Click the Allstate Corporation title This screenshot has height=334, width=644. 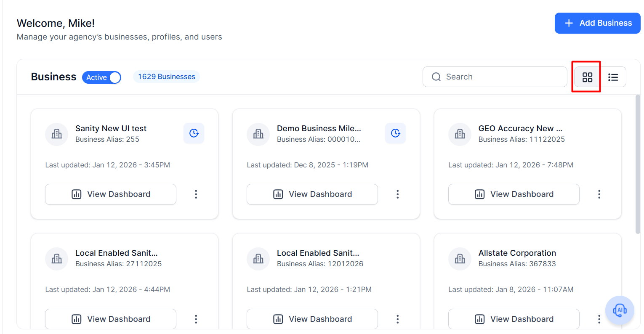pyautogui.click(x=517, y=253)
